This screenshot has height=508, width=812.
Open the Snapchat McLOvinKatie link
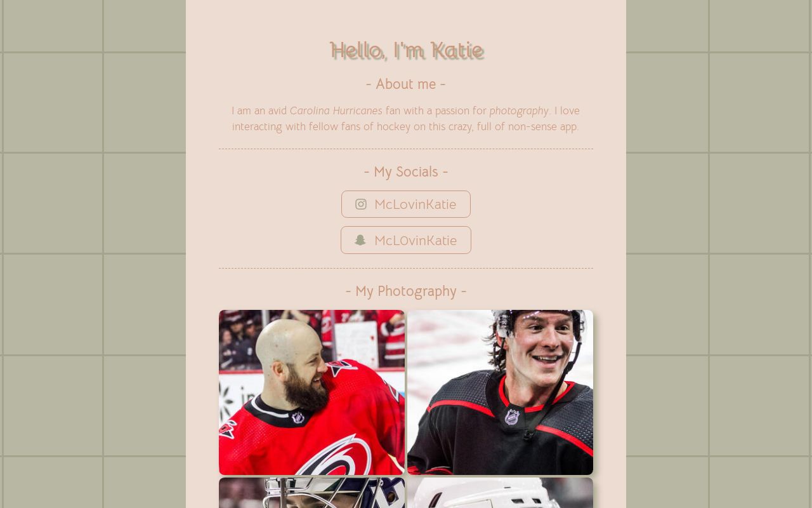(406, 240)
